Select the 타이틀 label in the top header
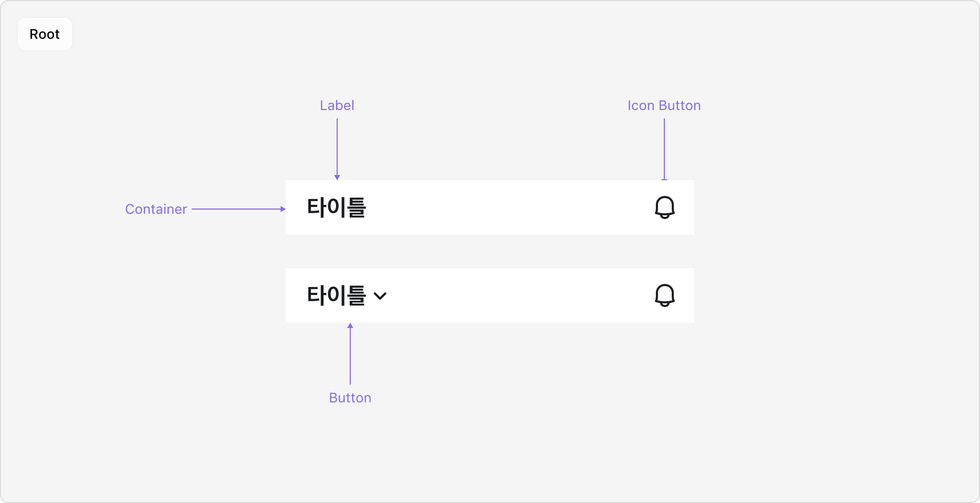The image size is (980, 503). point(338,207)
